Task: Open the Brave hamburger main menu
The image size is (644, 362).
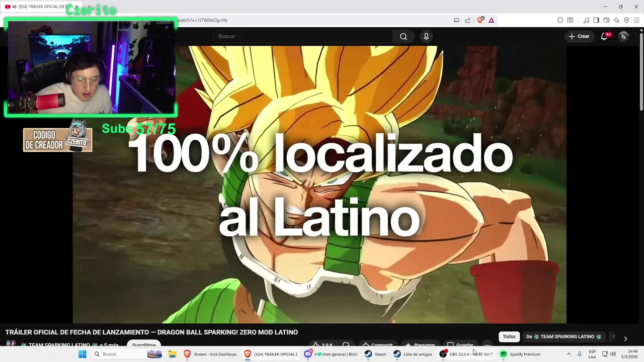Action: point(636,20)
